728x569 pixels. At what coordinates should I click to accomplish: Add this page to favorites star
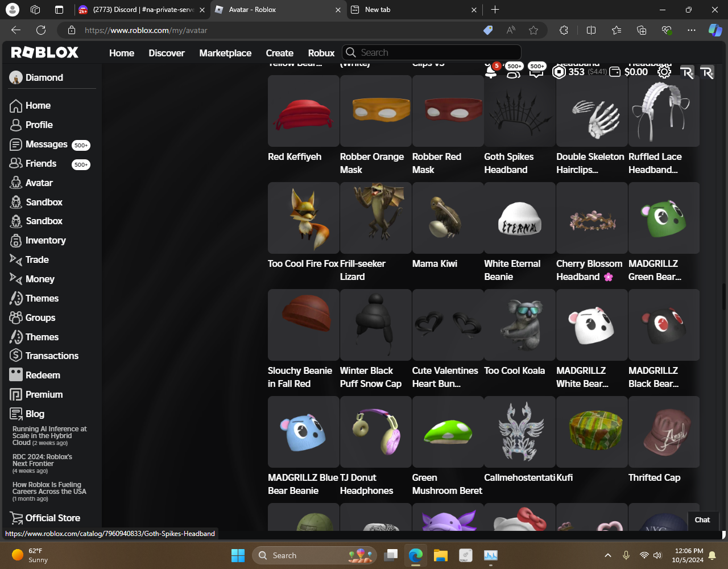click(533, 30)
